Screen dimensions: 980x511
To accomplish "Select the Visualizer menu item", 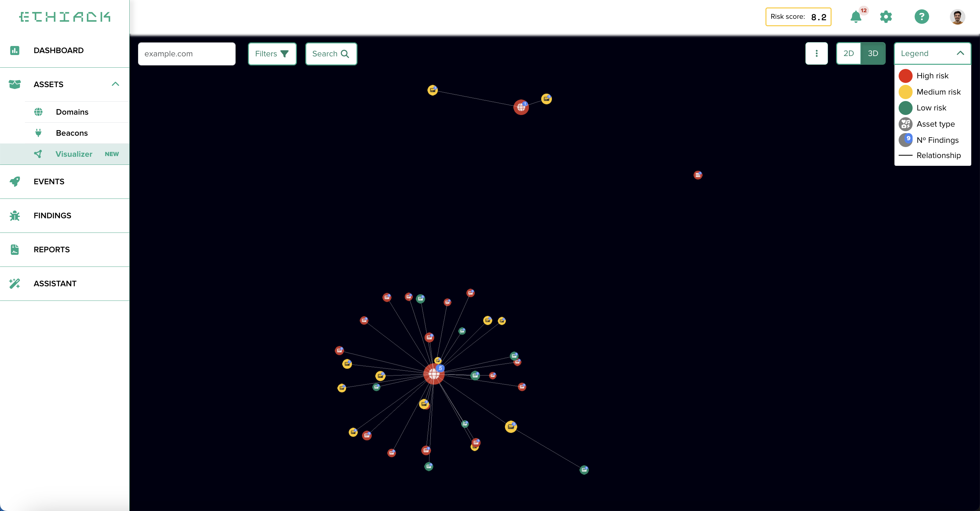I will click(65, 154).
